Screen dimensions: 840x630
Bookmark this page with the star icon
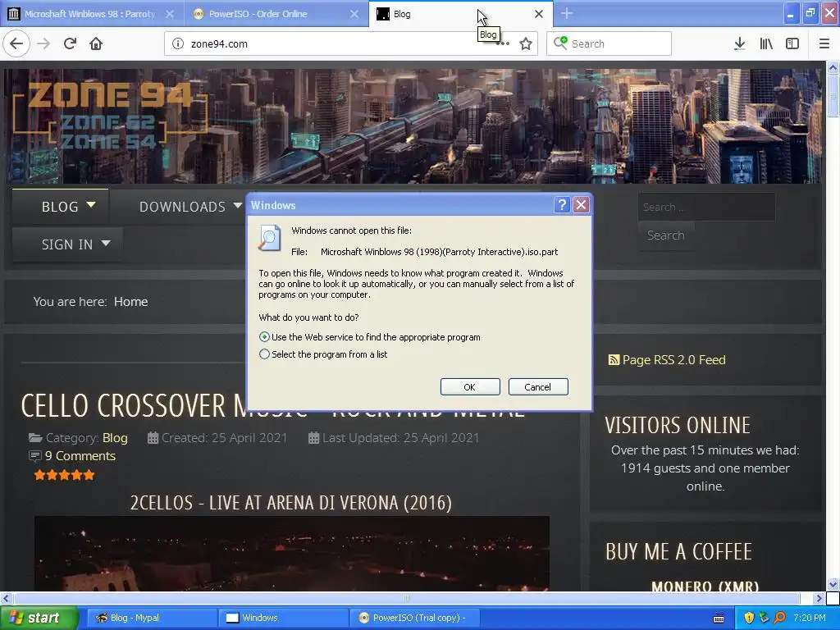tap(526, 44)
